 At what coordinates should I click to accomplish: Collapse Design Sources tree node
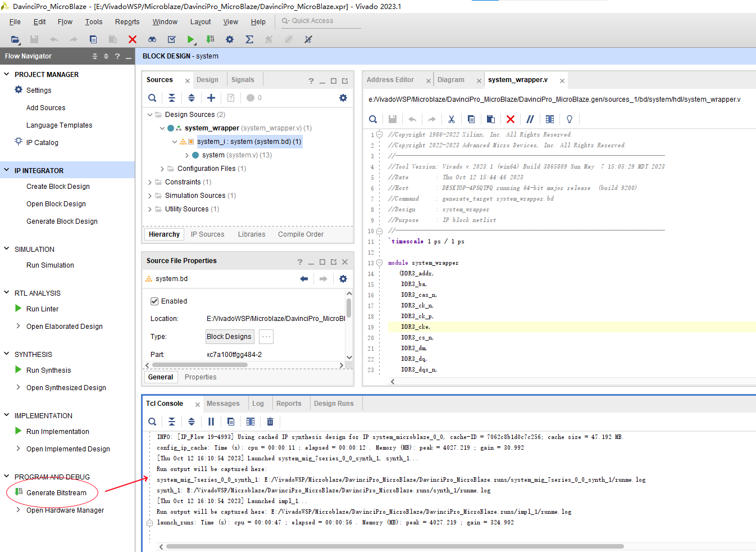point(150,115)
